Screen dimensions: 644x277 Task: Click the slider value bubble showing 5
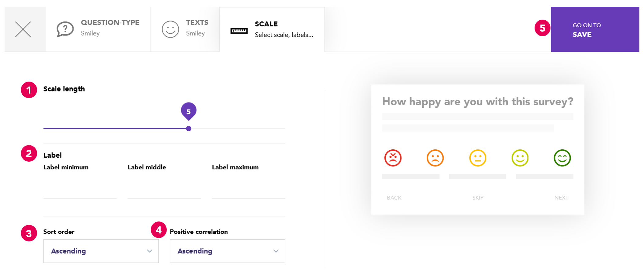click(189, 111)
